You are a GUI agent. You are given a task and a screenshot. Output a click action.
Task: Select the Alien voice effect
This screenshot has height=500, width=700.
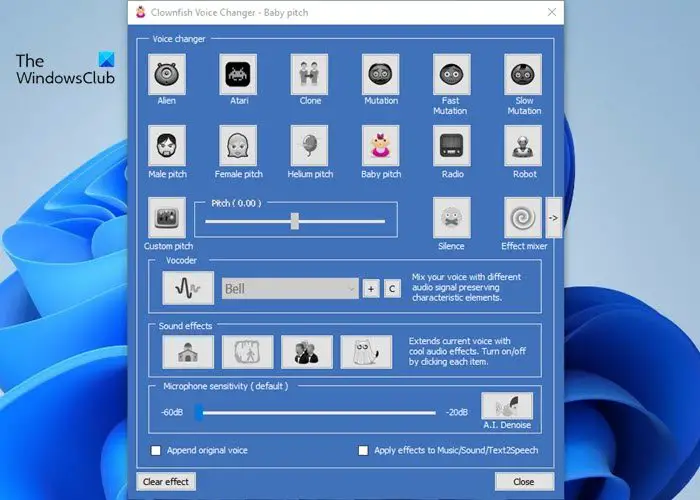167,74
